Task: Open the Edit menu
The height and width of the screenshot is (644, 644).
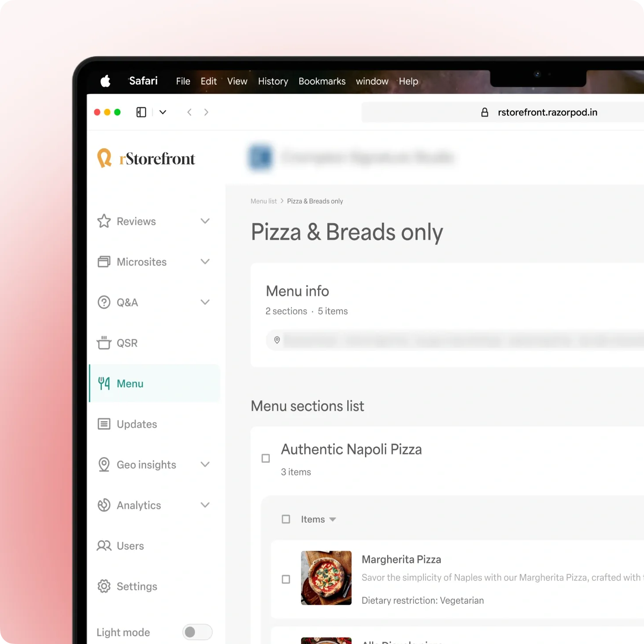Action: pos(209,81)
